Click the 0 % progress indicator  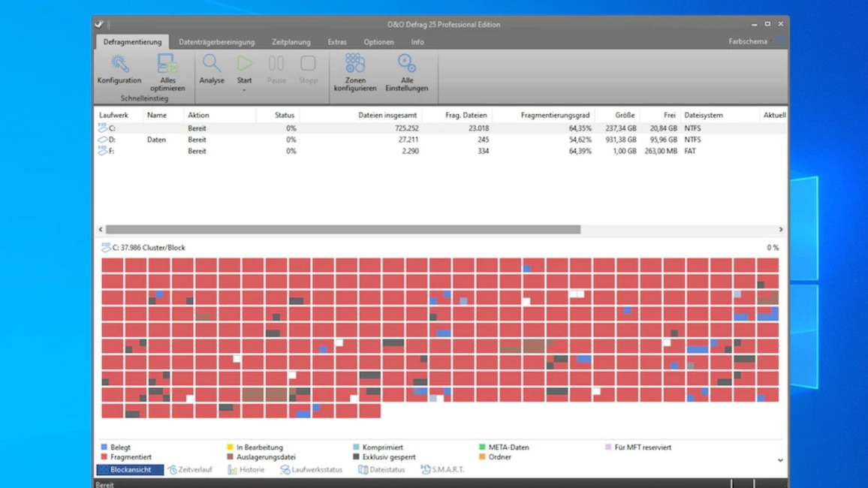click(x=773, y=247)
